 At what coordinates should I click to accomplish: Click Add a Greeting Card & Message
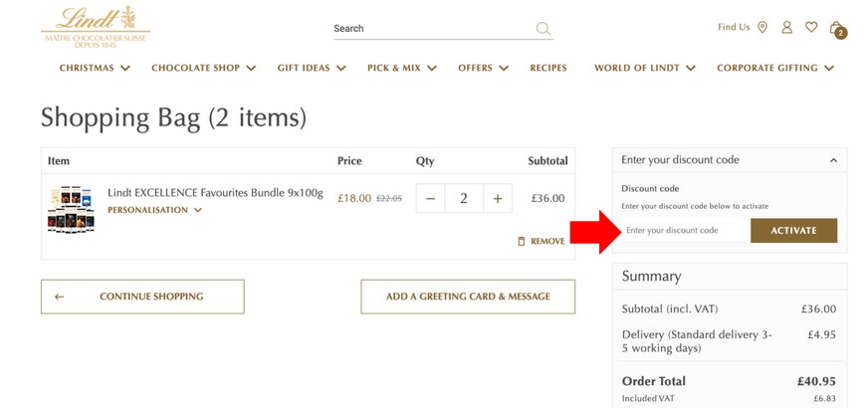click(468, 297)
